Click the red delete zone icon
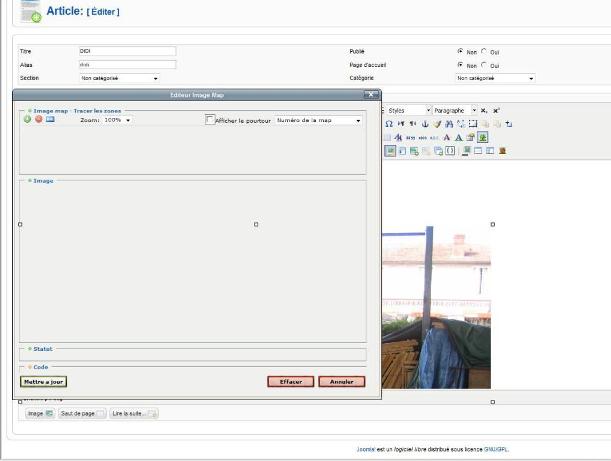611x461 pixels. pos(38,119)
